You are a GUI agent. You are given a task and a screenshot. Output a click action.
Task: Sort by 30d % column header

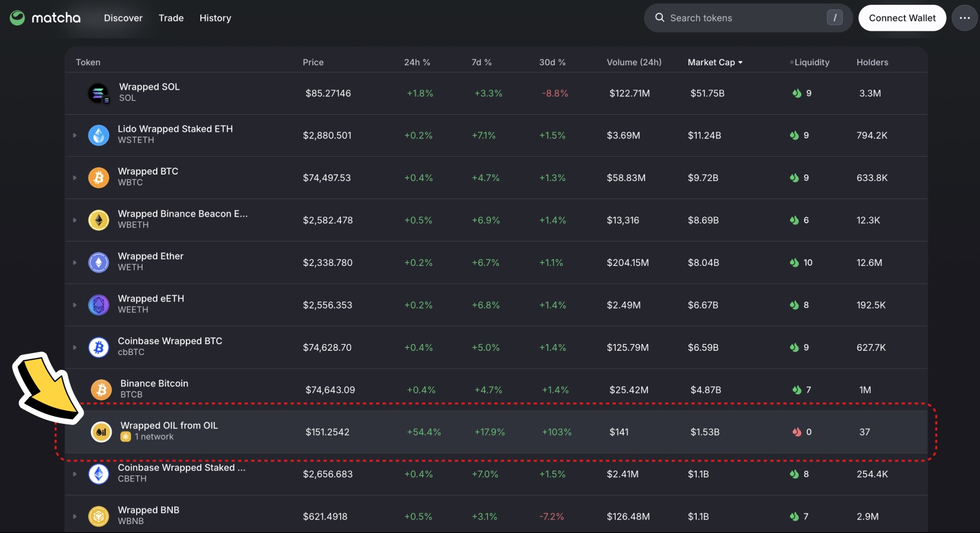[552, 62]
